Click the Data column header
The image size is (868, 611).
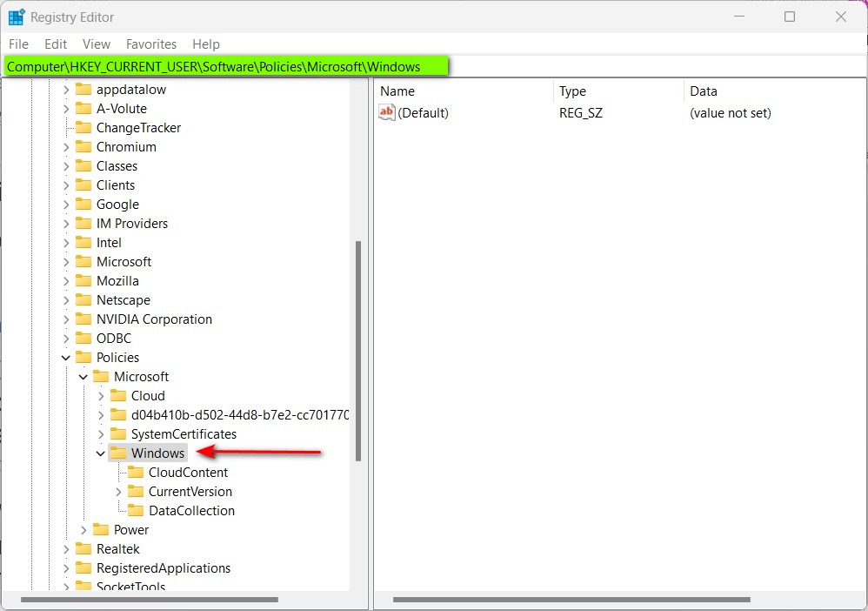click(x=703, y=91)
